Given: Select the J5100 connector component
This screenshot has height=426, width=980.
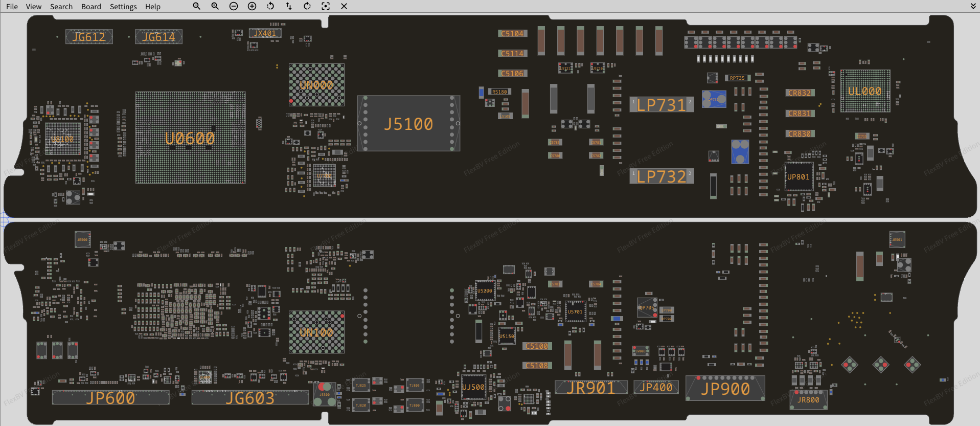Looking at the screenshot, I should pyautogui.click(x=408, y=124).
